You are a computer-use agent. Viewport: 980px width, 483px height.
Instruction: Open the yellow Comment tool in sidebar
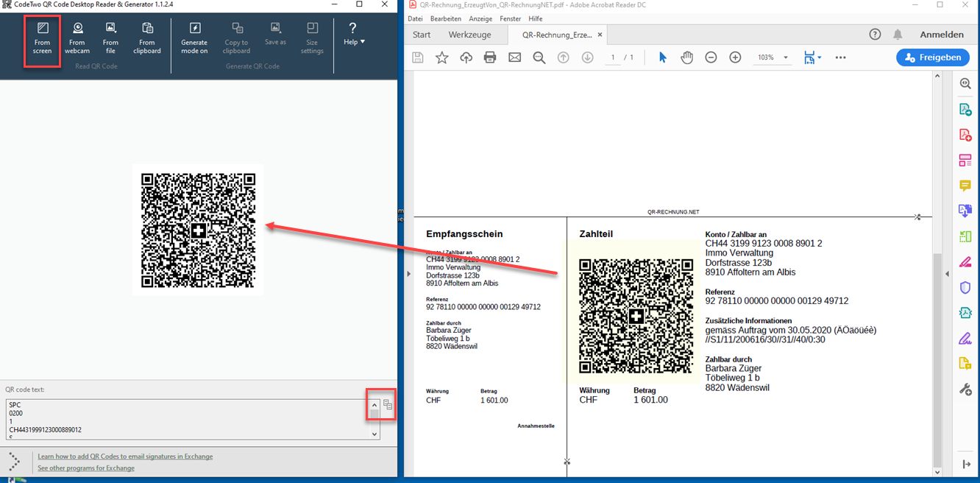[x=965, y=186]
